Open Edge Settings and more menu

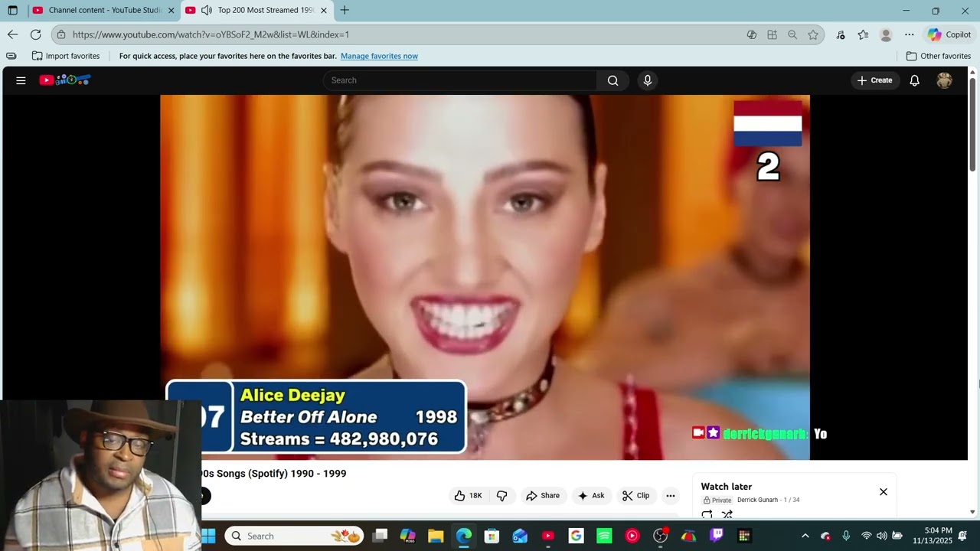pyautogui.click(x=909, y=34)
